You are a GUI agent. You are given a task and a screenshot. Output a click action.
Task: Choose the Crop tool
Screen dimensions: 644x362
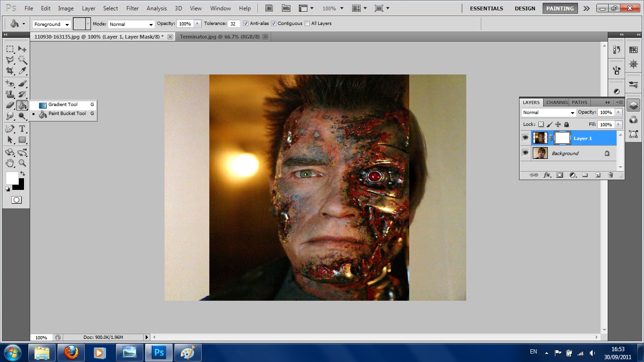pyautogui.click(x=10, y=71)
